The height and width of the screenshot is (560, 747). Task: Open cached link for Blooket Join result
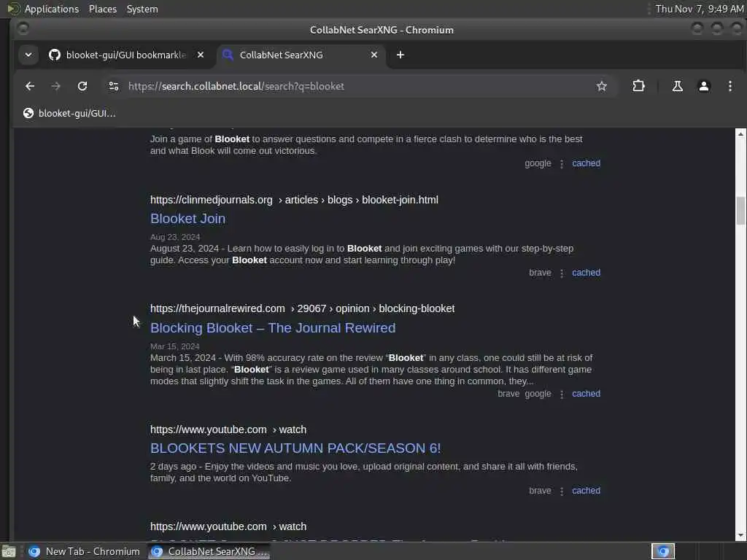[586, 273]
